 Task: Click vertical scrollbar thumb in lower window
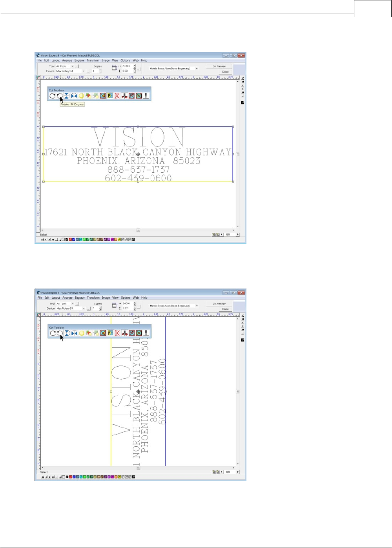(237, 391)
